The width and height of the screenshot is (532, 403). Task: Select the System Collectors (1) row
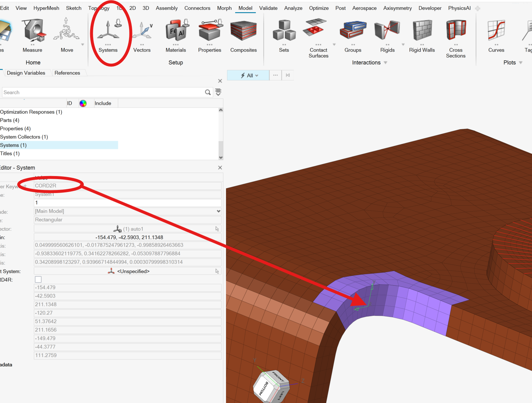[x=24, y=137]
